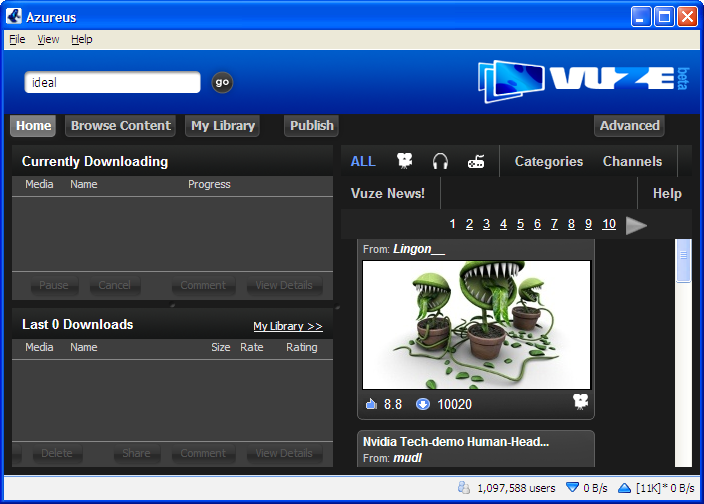The image size is (704, 504).
Task: Click the Vuze beta logo
Action: click(x=584, y=81)
